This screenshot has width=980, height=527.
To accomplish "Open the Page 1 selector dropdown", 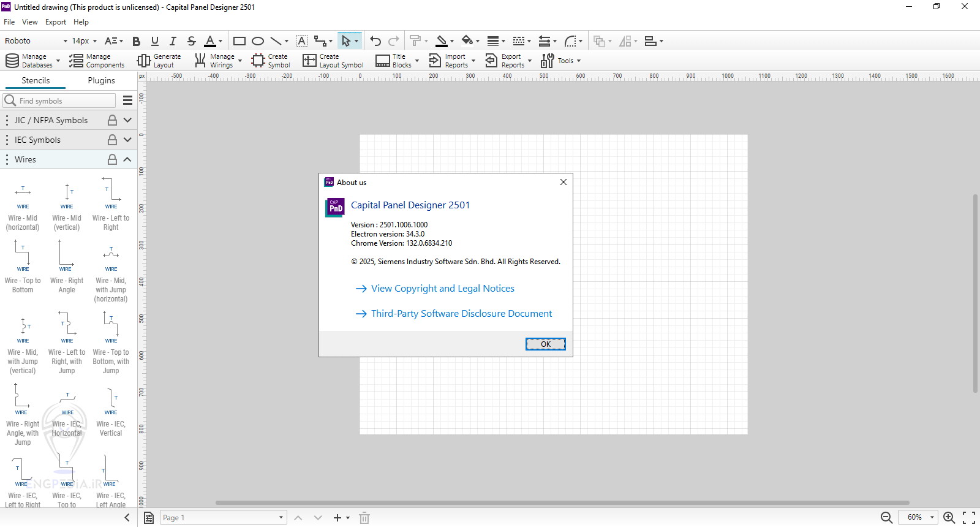I will coord(224,518).
